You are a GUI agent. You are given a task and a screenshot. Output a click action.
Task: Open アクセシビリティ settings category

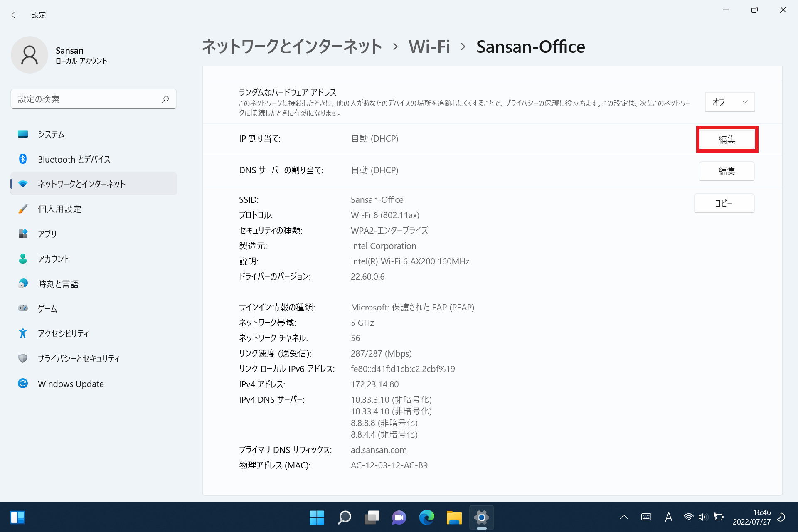94,333
